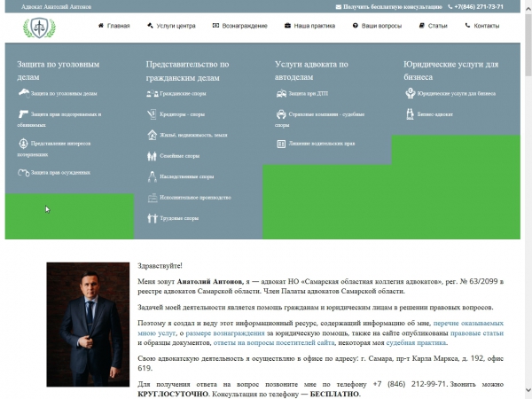This screenshot has width=532, height=399.
Task: Click the Защита при ДТП text link
Action: (x=308, y=94)
